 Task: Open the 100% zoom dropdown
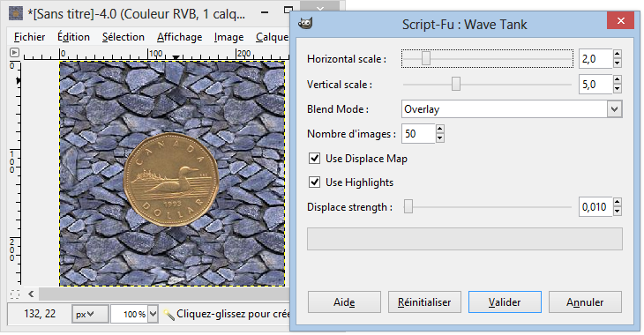[153, 315]
